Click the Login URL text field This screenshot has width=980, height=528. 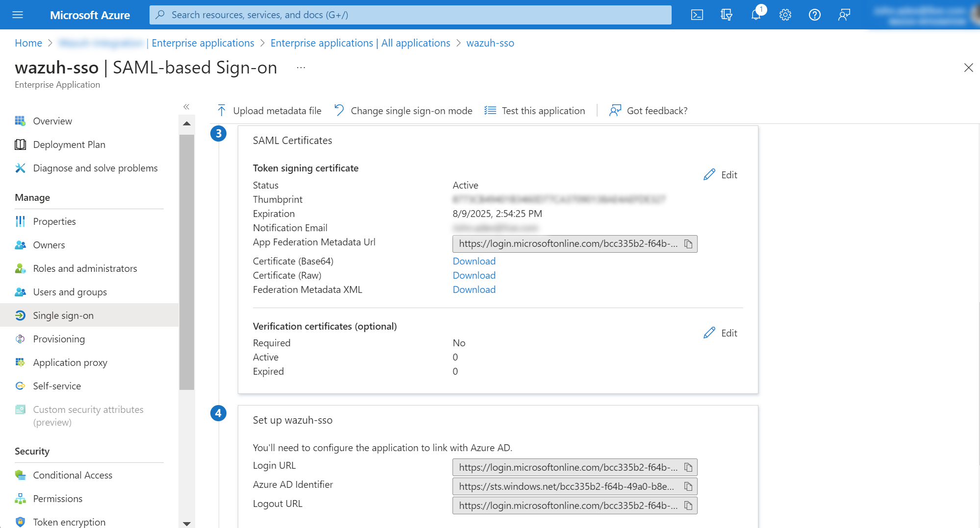[x=575, y=467]
